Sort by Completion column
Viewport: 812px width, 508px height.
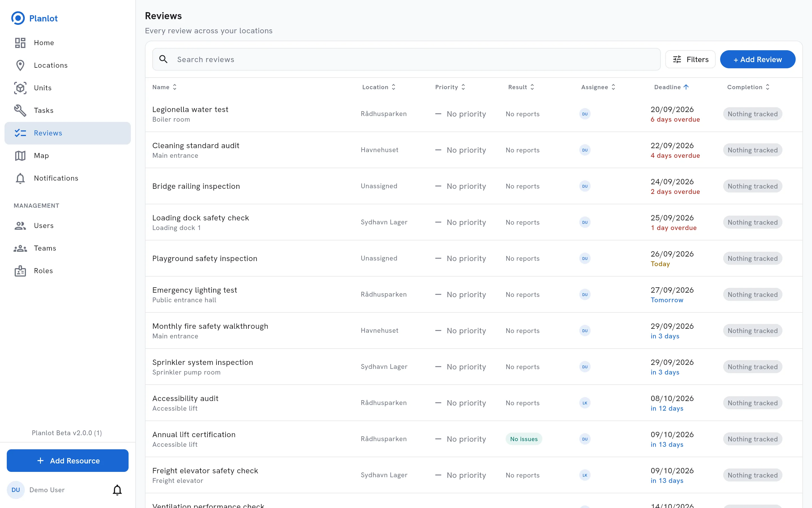[748, 87]
